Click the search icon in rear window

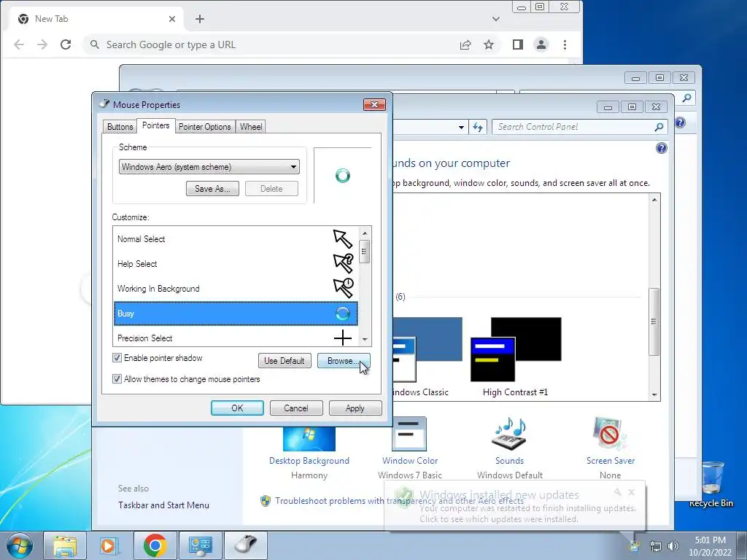pos(686,98)
